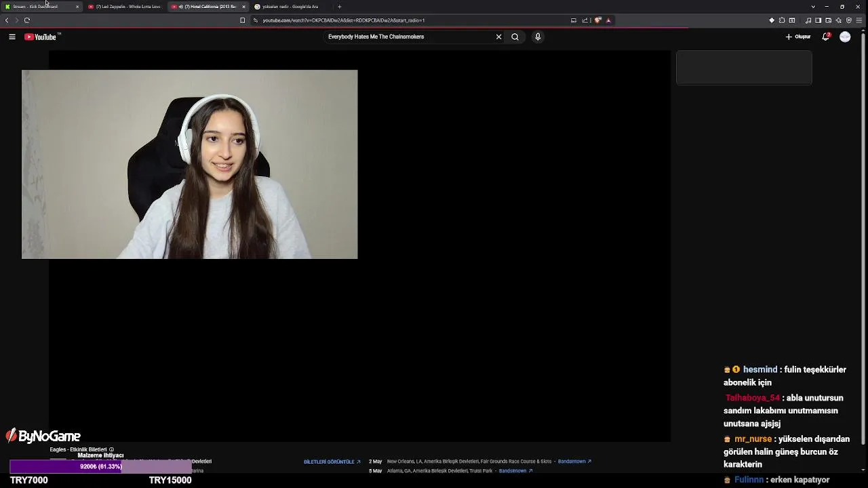Reload the current page
This screenshot has height=488, width=868.
[x=27, y=20]
